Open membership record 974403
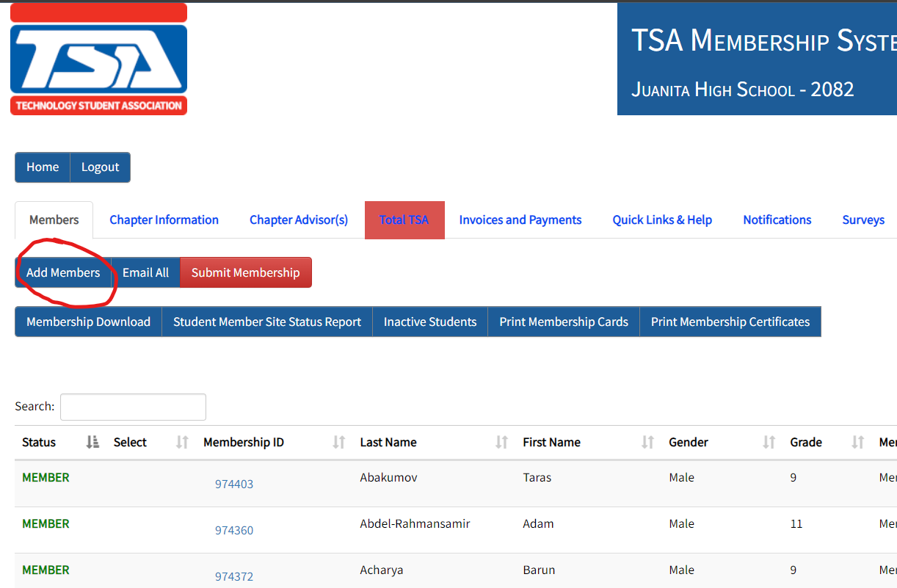897x588 pixels. tap(234, 484)
